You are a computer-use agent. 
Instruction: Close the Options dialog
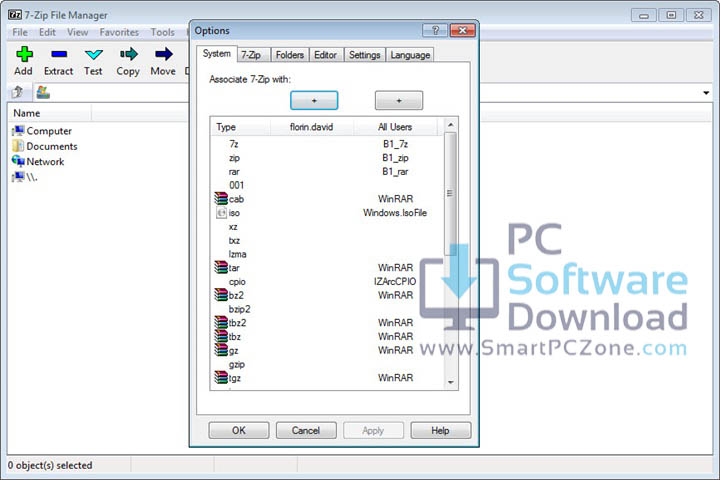462,30
